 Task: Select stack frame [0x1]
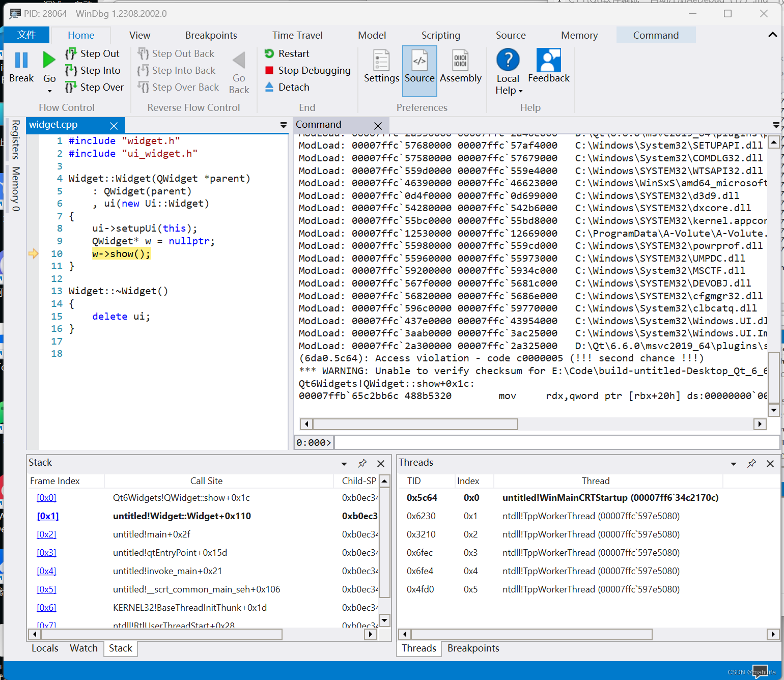tap(48, 516)
